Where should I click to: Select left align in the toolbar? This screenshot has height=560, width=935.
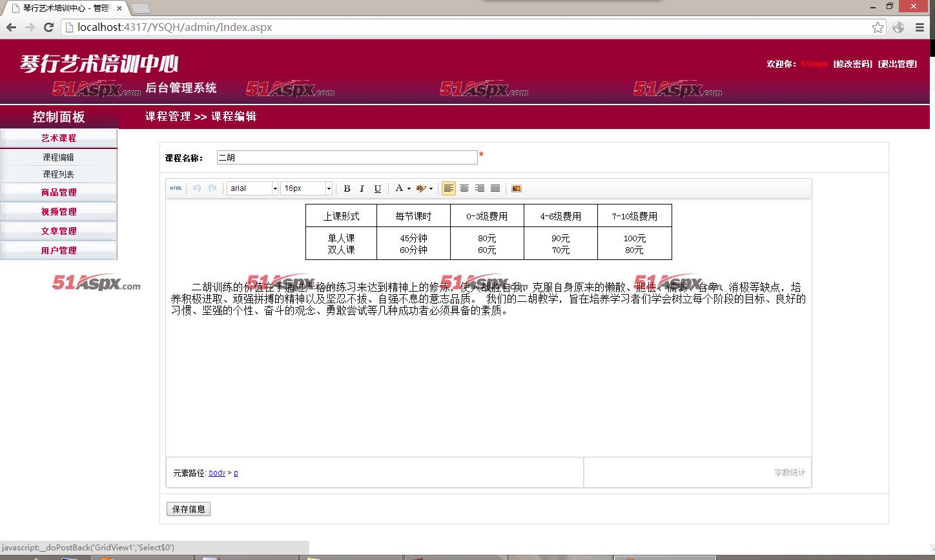[x=449, y=188]
